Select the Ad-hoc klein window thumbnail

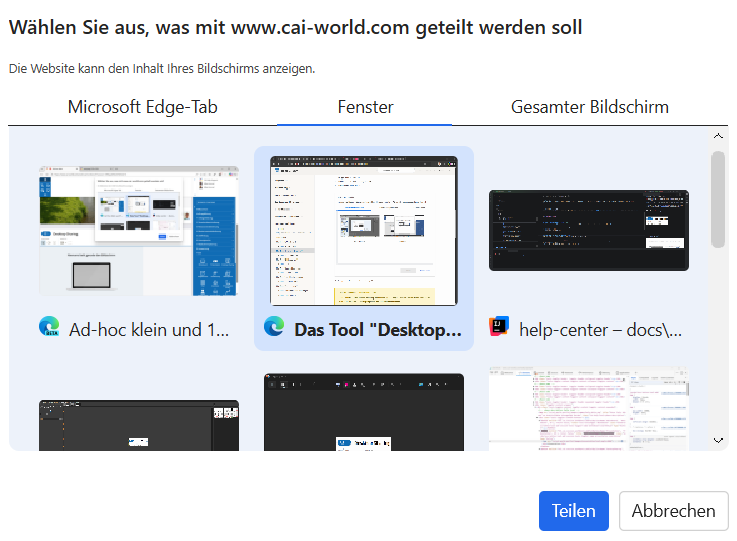coord(139,231)
